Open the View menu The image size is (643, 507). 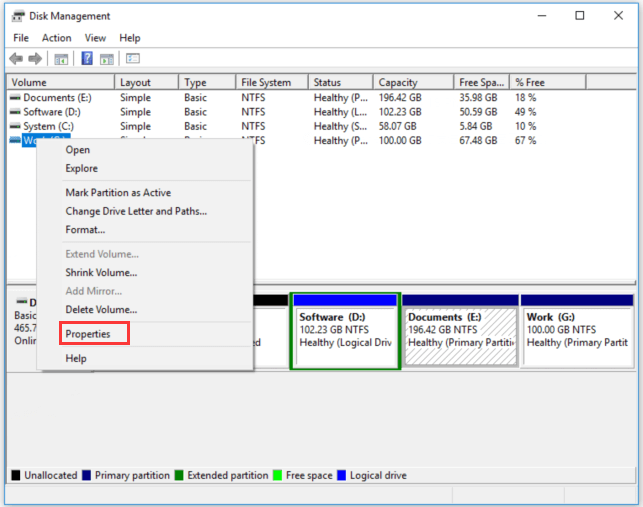click(x=95, y=38)
